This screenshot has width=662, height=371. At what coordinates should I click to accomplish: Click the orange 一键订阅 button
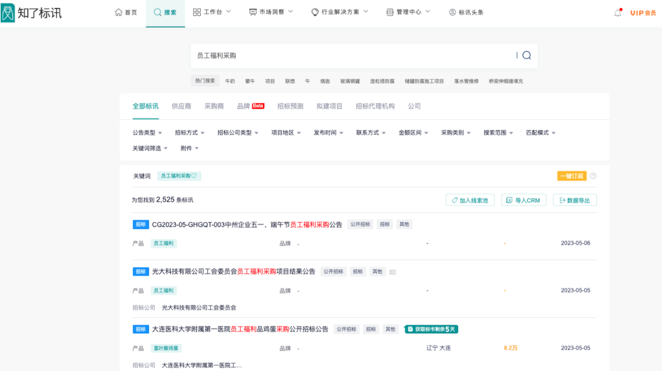point(572,176)
